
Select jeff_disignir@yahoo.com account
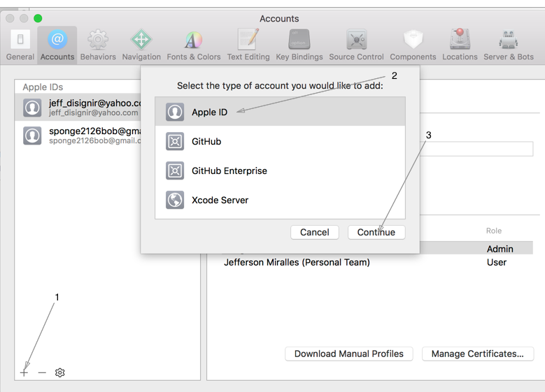click(x=78, y=108)
